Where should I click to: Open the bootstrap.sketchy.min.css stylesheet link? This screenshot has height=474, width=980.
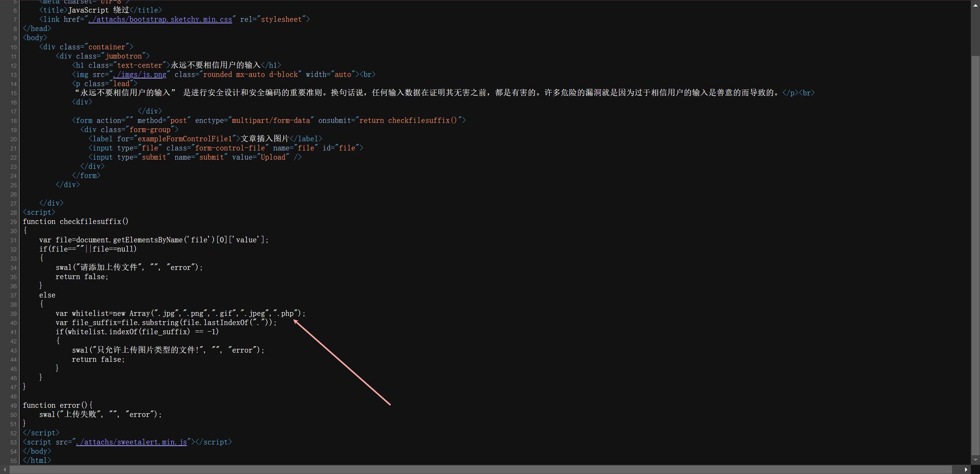tap(160, 20)
